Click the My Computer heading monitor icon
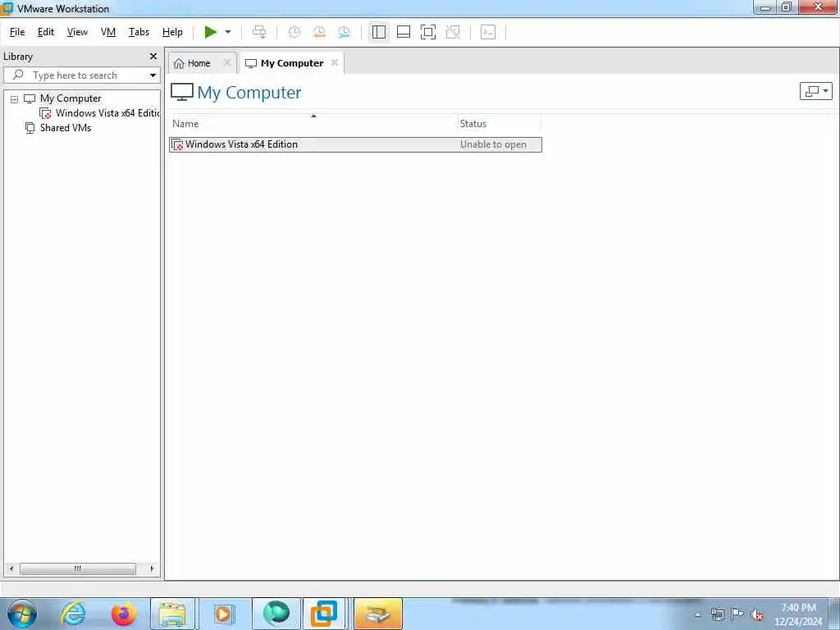The image size is (840, 630). click(x=181, y=92)
